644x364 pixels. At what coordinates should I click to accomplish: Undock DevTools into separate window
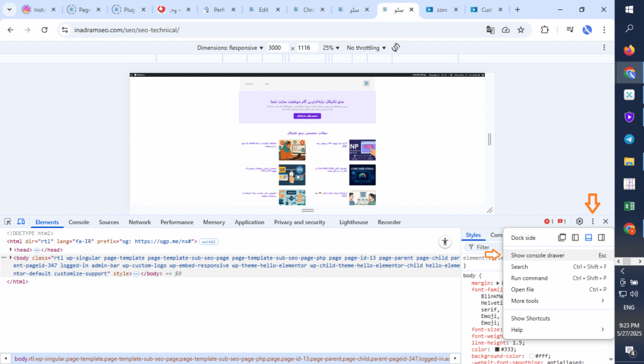[x=562, y=237]
